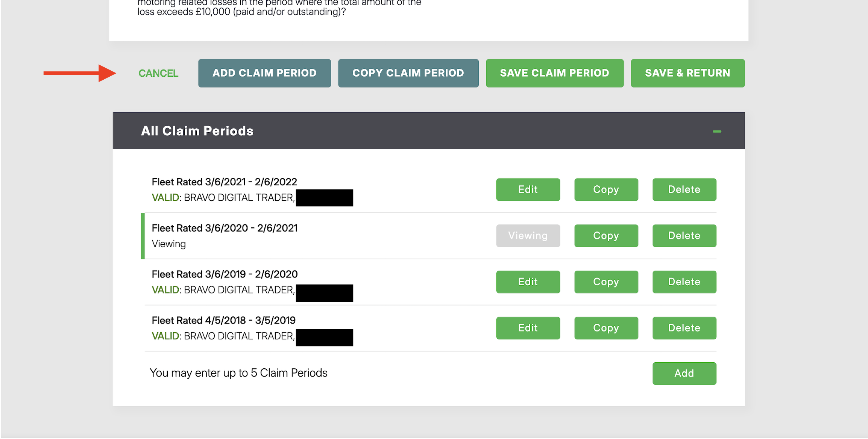Edit the 4/5/2018 - 3/5/2019 claim period
868x439 pixels.
(x=528, y=328)
